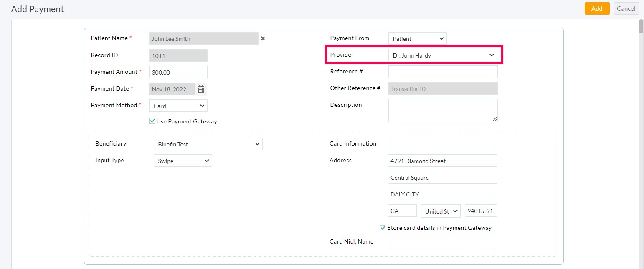Click the Card Nick Name field
Image resolution: width=644 pixels, height=269 pixels.
(442, 242)
